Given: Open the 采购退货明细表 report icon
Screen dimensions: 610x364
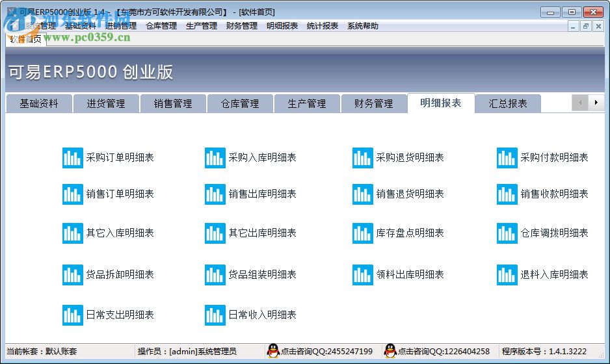Looking at the screenshot, I should (363, 158).
